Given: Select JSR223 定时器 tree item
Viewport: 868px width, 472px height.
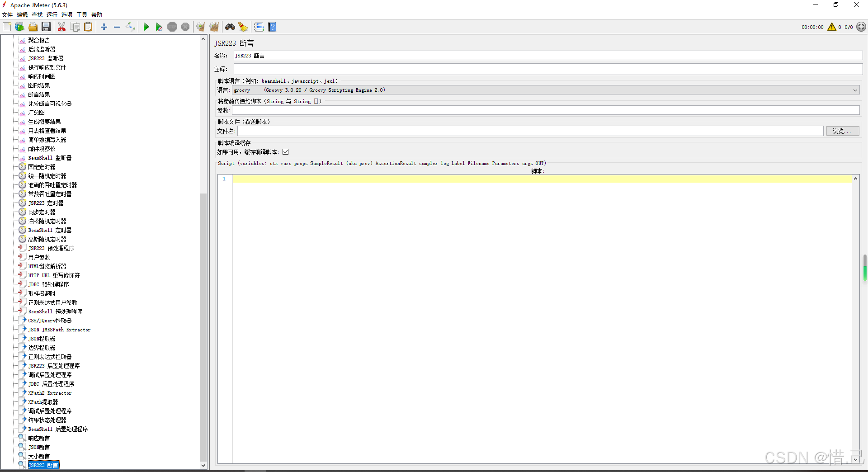Looking at the screenshot, I should tap(46, 203).
